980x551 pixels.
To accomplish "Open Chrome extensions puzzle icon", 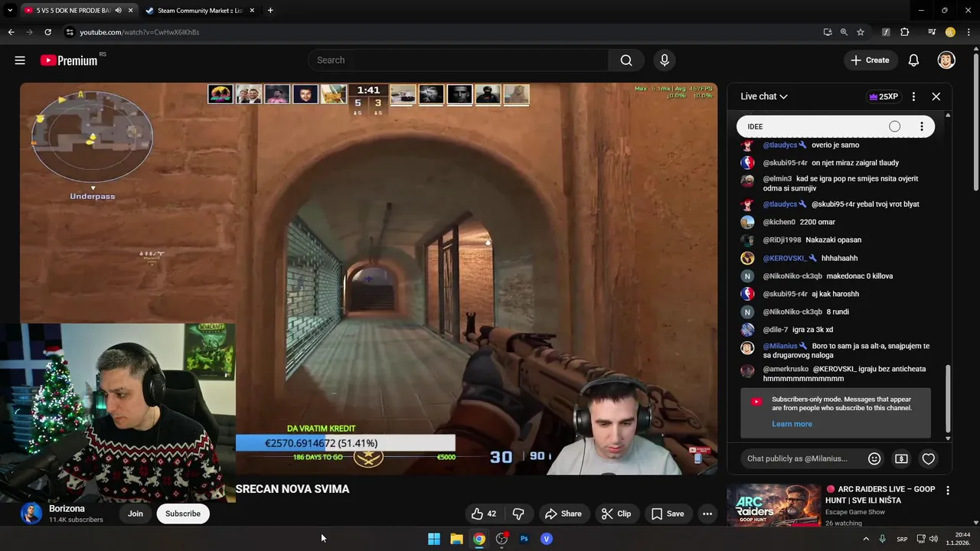I will point(905,32).
